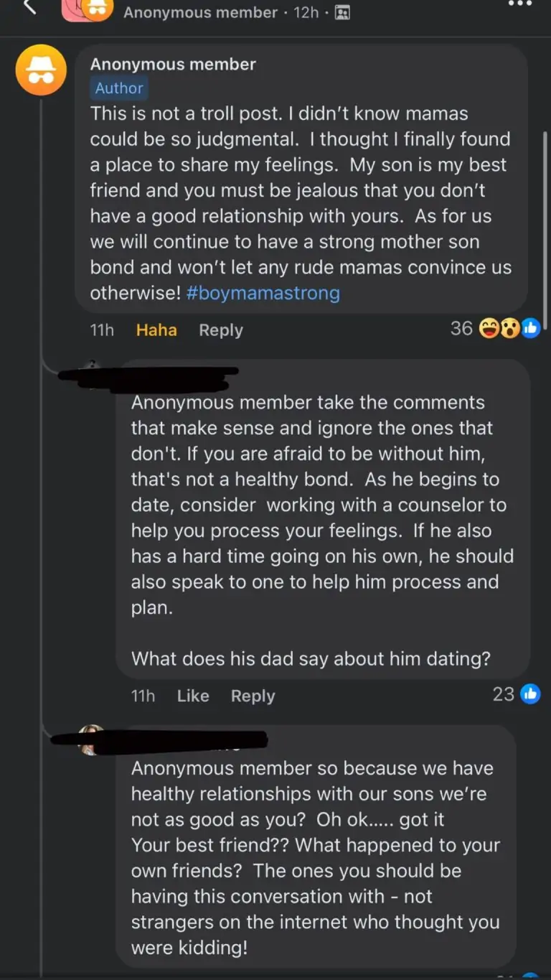Reply to the comment asking about his dad

point(253,696)
